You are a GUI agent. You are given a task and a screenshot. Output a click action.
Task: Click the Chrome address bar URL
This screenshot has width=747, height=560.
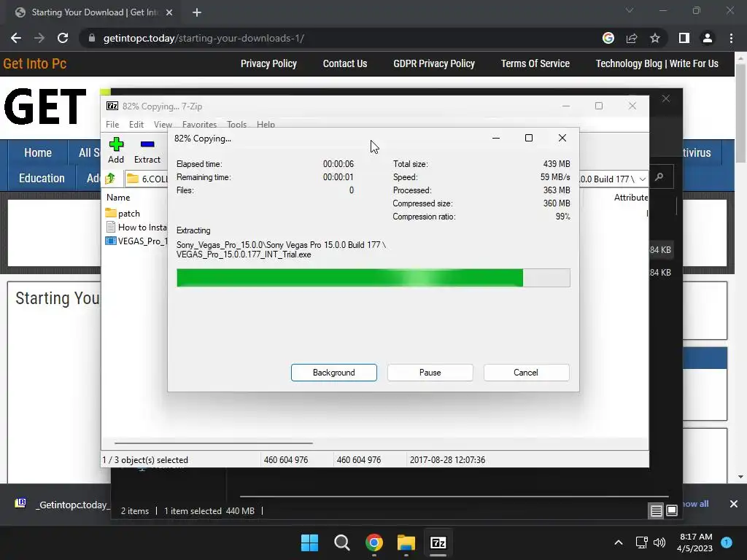click(204, 38)
